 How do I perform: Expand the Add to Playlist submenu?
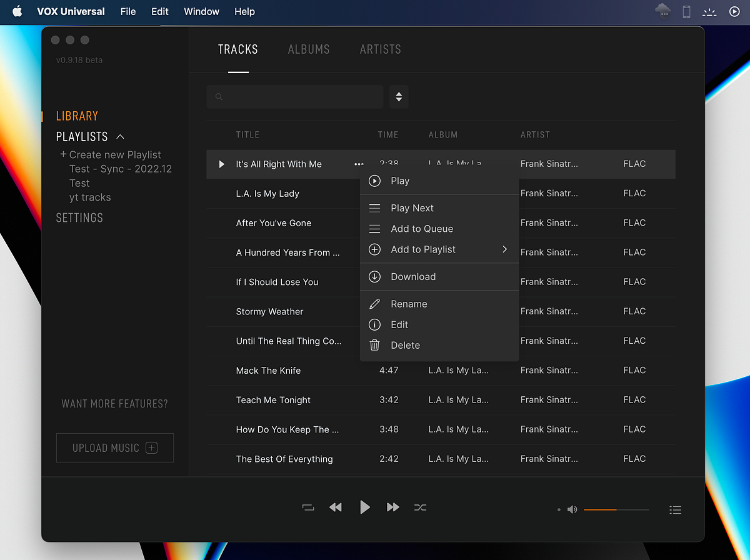(505, 249)
